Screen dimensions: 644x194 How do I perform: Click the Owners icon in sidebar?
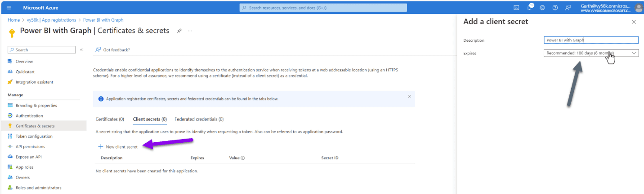point(10,177)
